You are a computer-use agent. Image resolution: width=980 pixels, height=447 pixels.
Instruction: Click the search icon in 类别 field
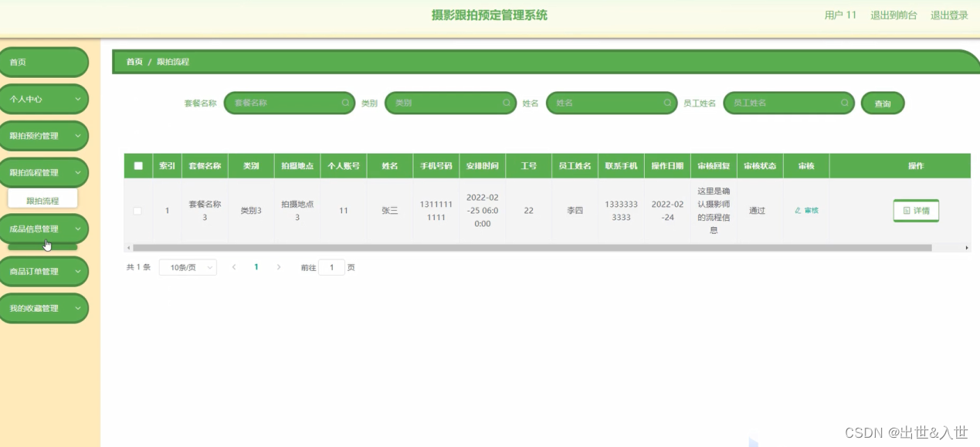click(507, 103)
